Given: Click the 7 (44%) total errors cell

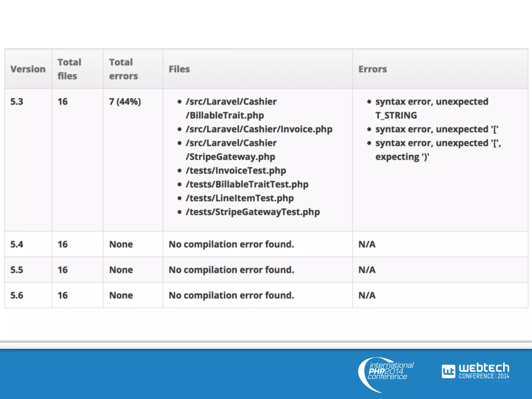Looking at the screenshot, I should tap(125, 102).
